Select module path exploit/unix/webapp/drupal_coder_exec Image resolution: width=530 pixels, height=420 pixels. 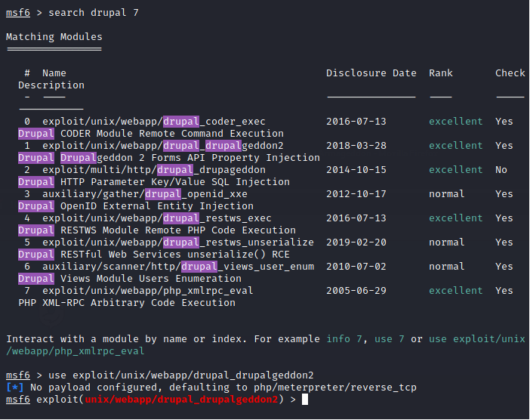click(x=154, y=122)
